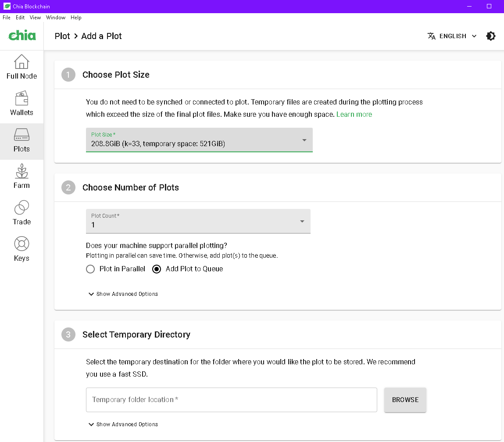Select the Add Plot to Queue option
The height and width of the screenshot is (442, 504).
157,269
